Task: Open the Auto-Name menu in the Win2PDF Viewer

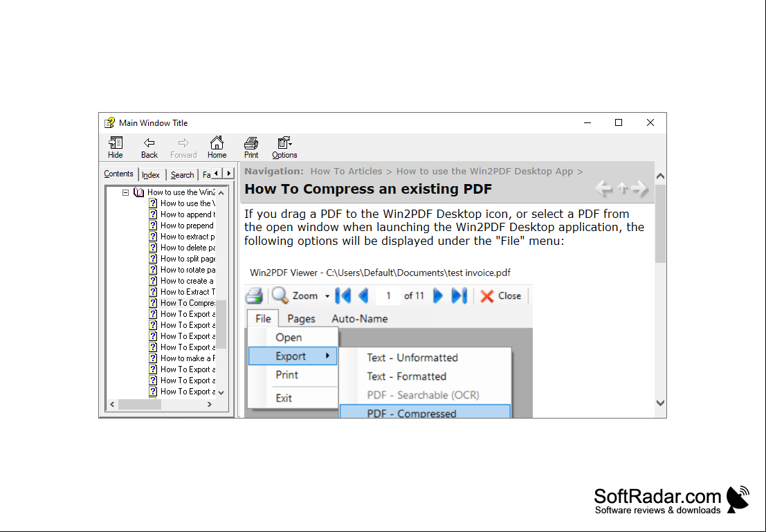Action: tap(360, 318)
